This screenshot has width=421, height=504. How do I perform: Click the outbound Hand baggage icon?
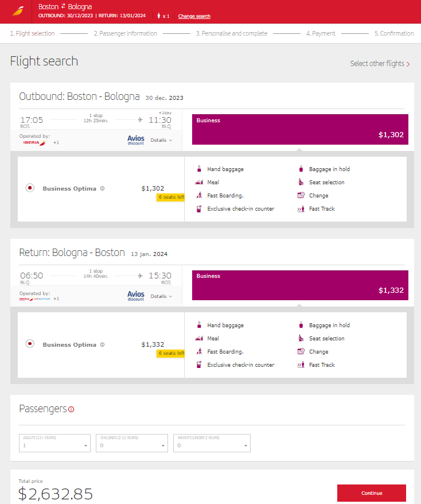tap(199, 169)
